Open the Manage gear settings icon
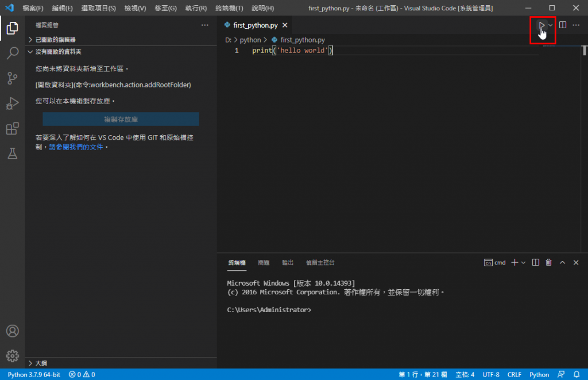 13,356
